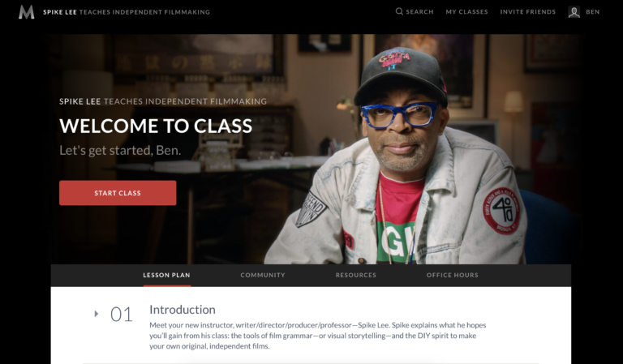Click the lesson number 01
The image size is (623, 364).
[121, 315]
